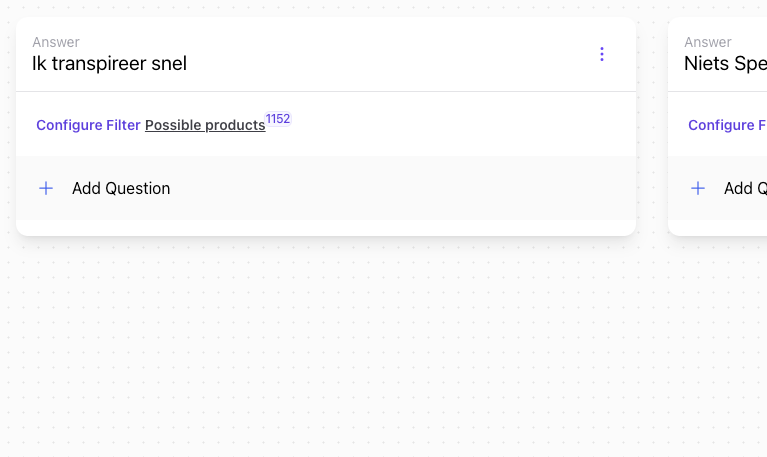Click the canvas gap between the two answer cards

652,126
